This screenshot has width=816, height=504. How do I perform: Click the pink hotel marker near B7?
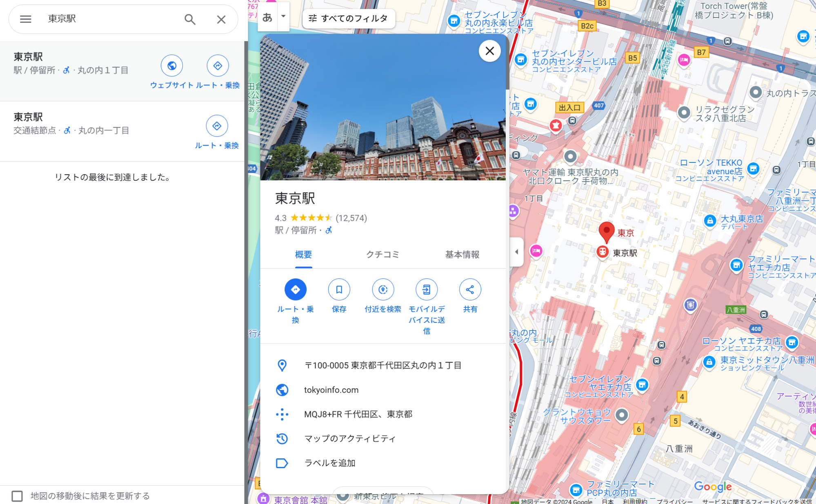(684, 60)
